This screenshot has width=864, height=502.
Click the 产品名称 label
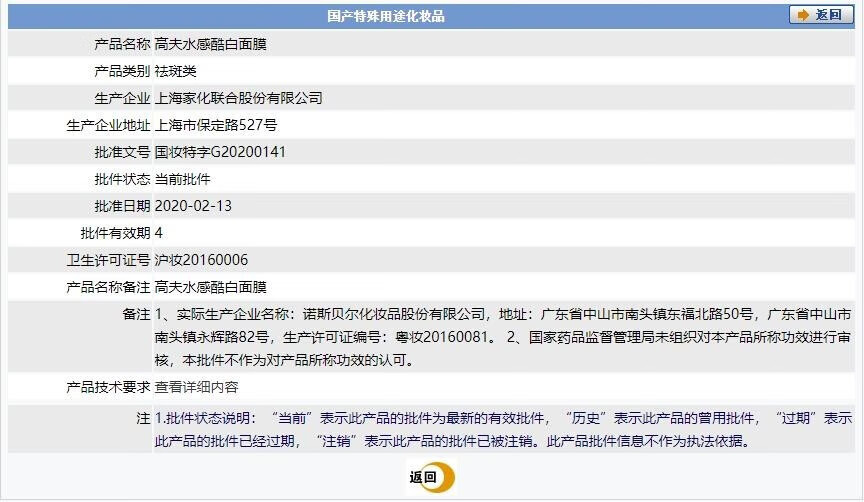(122, 44)
